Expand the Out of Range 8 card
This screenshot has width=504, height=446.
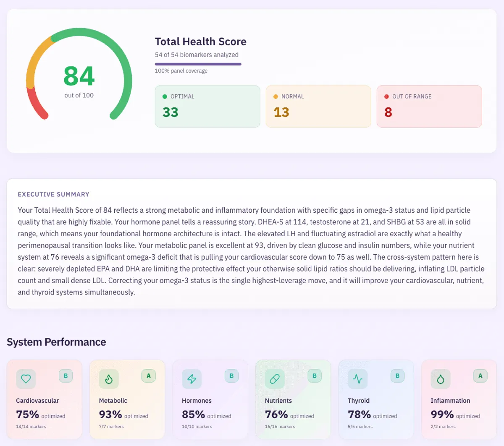coord(429,106)
